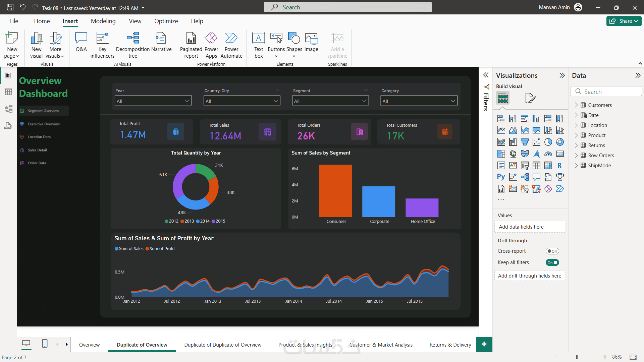The image size is (644, 362).
Task: Turn on Cross-report drill through toggle
Action: (x=552, y=251)
